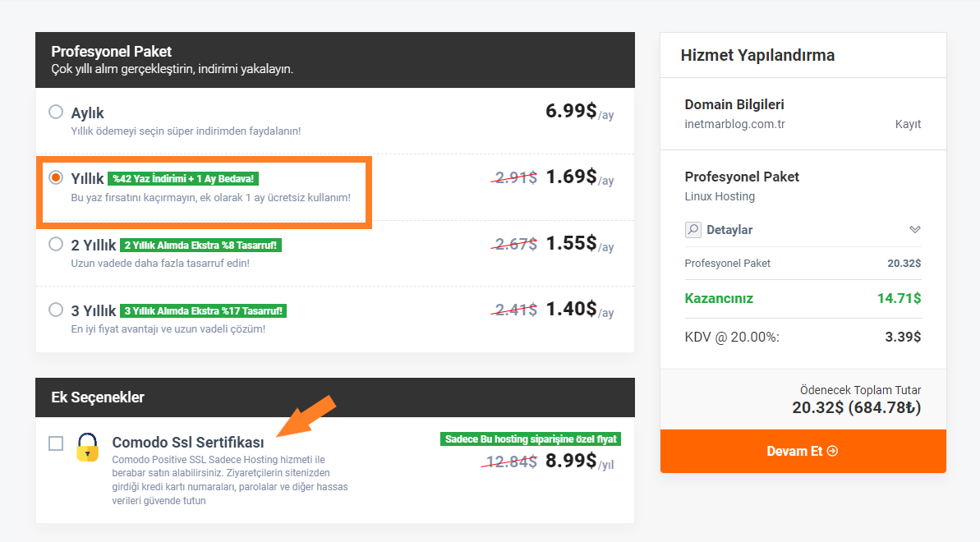The image size is (980, 542).
Task: Click the yellow padlock SSL icon
Action: click(88, 447)
